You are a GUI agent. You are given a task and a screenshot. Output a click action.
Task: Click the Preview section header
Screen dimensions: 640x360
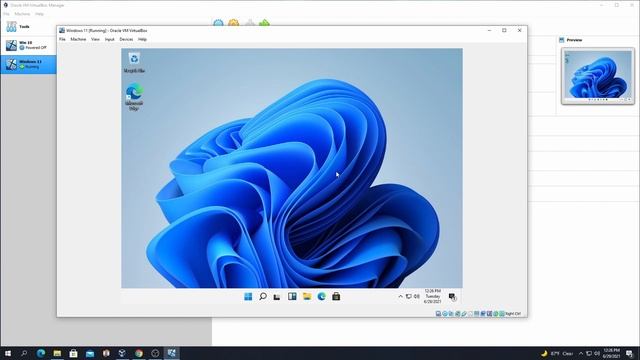coord(570,40)
